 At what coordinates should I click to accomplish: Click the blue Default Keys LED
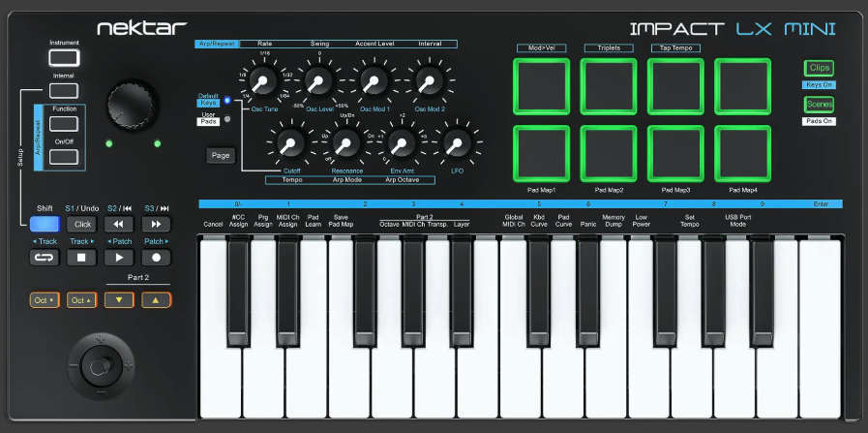[227, 101]
